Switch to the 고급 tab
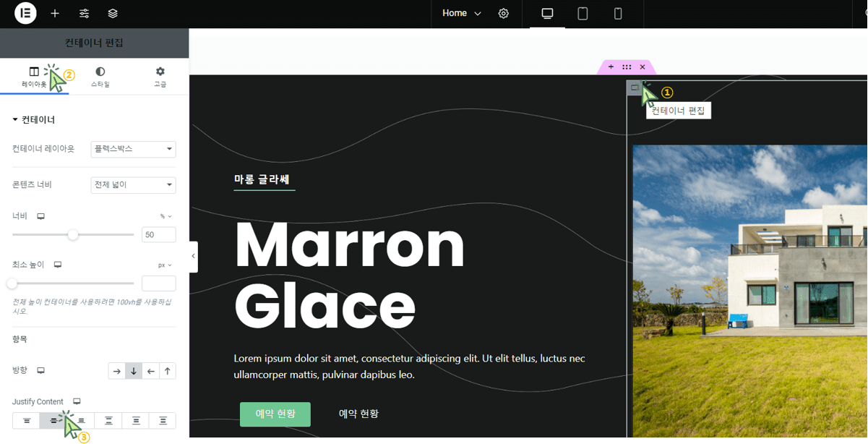The height and width of the screenshot is (444, 868). tap(160, 77)
